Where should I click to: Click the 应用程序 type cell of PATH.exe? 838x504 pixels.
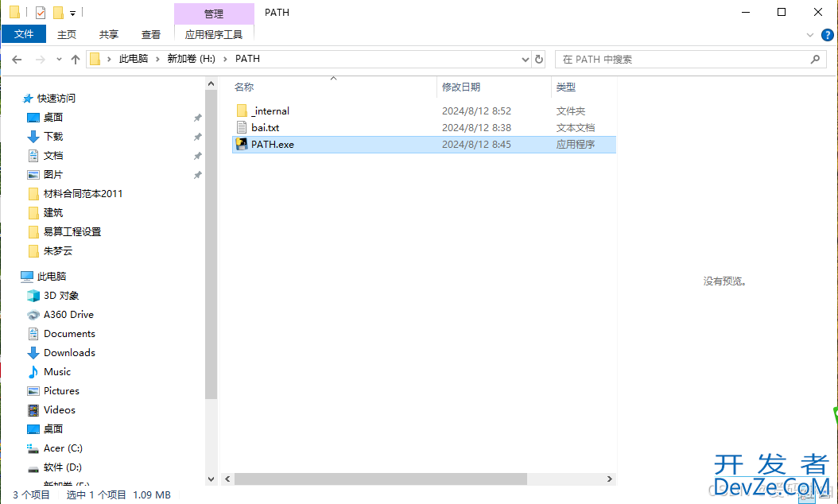pyautogui.click(x=575, y=145)
